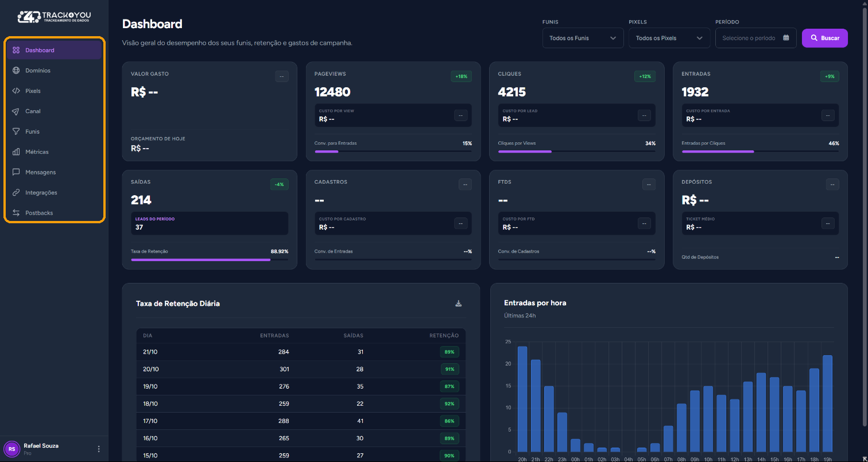The width and height of the screenshot is (868, 462).
Task: Click the Domínios globe icon
Action: tap(16, 71)
